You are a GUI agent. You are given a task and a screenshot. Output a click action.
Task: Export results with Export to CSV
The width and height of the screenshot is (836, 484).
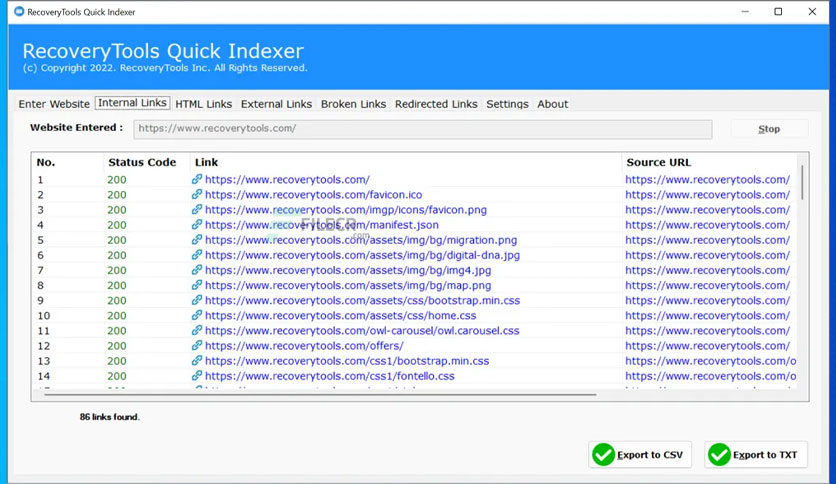pyautogui.click(x=640, y=455)
